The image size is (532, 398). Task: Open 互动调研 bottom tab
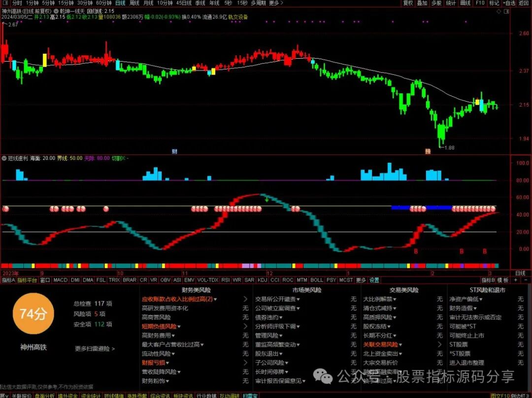pyautogui.click(x=230, y=396)
